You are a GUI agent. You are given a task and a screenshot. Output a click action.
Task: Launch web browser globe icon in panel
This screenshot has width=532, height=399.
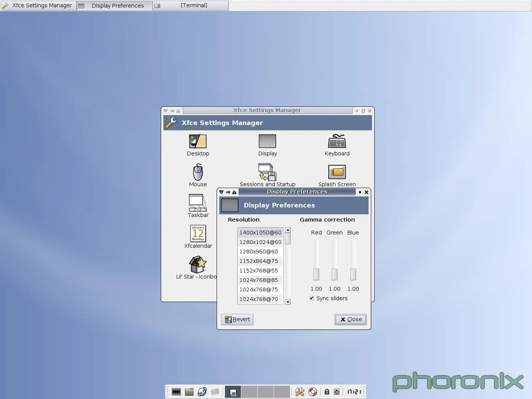tap(202, 392)
